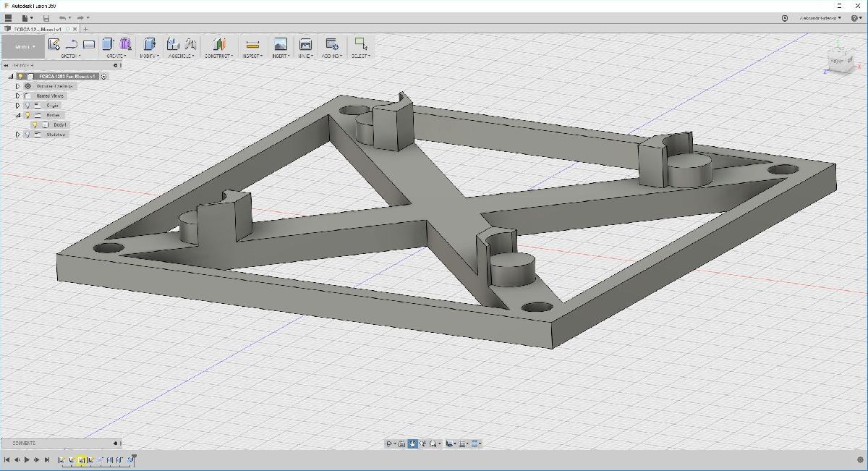Open the Model workspace dropdown
The height and width of the screenshot is (471, 868).
[x=22, y=47]
